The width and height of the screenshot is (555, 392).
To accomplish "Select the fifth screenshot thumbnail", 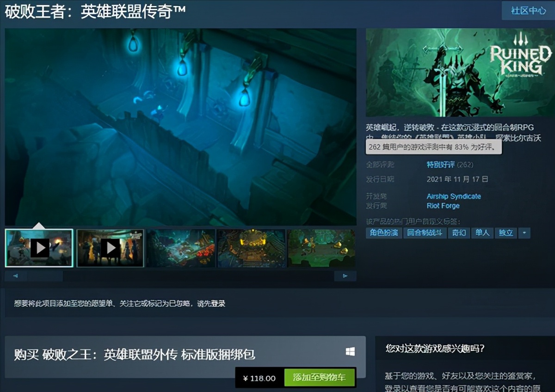I will tap(321, 248).
